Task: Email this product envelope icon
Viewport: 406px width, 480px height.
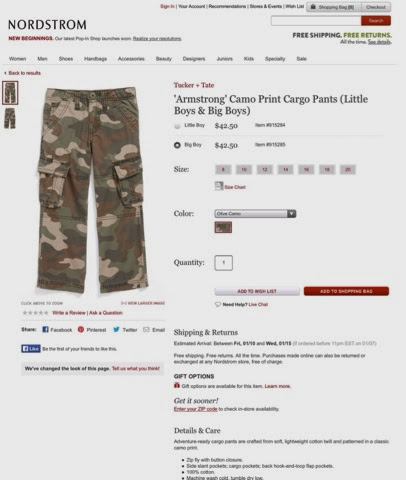Action: click(x=146, y=329)
